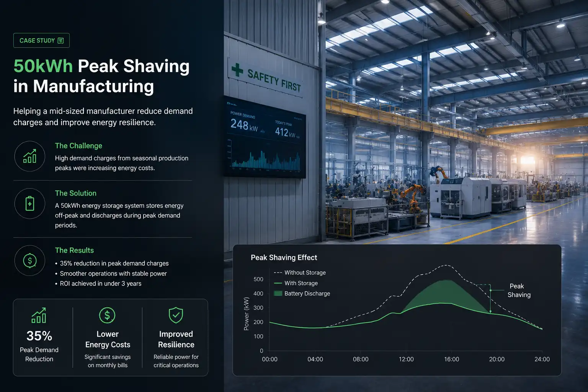Click the wall power demand monitor screen
Screen dimensions: 588x392
265,138
